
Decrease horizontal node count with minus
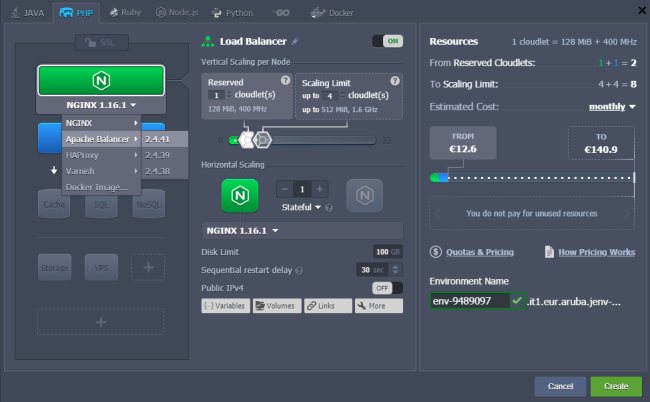[285, 189]
